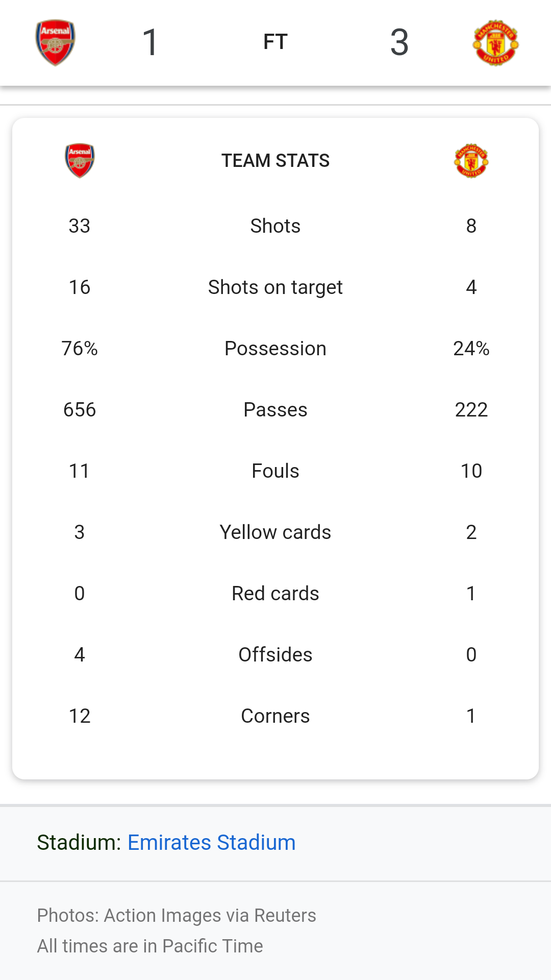Click the Yellow cards label
The width and height of the screenshot is (551, 980).
[275, 532]
